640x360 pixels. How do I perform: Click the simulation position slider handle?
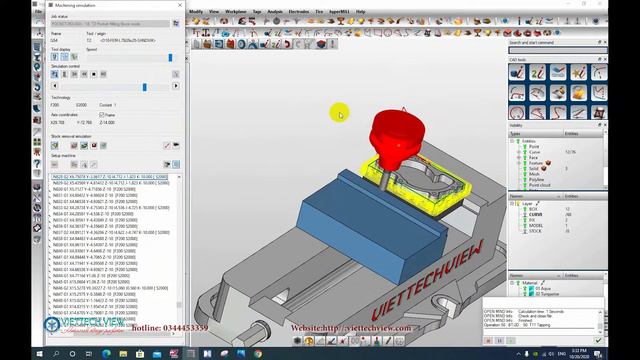[144, 86]
